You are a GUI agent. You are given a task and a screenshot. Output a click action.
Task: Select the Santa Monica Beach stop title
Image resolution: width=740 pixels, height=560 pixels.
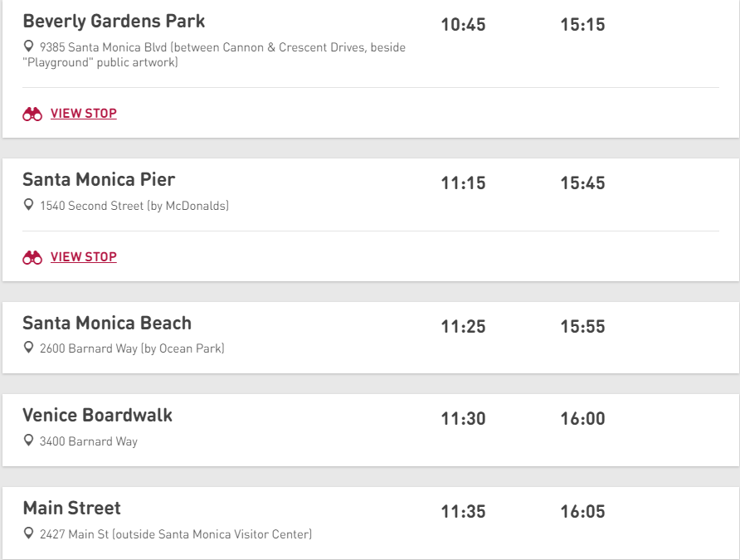click(x=107, y=324)
